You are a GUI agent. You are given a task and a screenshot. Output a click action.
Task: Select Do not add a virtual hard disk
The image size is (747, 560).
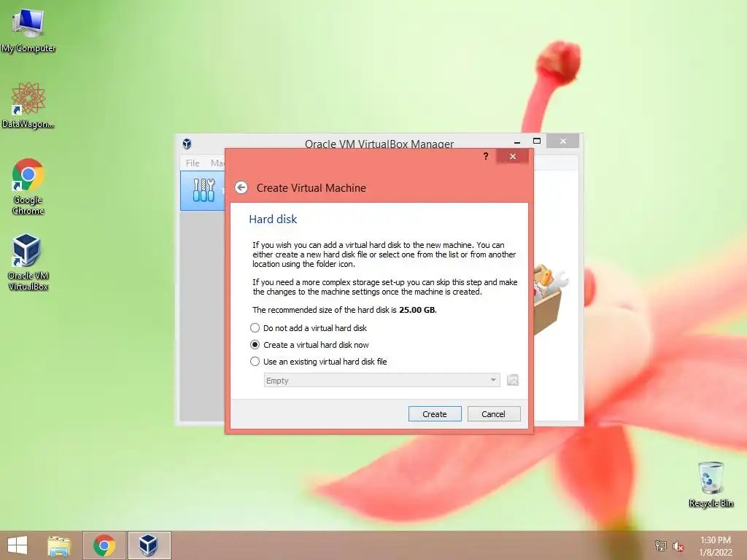tap(309, 328)
